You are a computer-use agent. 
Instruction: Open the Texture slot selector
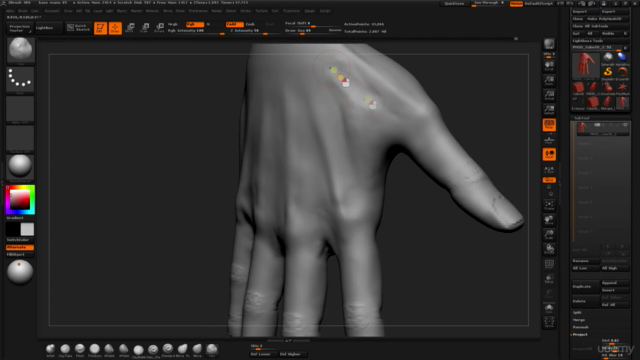click(20, 138)
